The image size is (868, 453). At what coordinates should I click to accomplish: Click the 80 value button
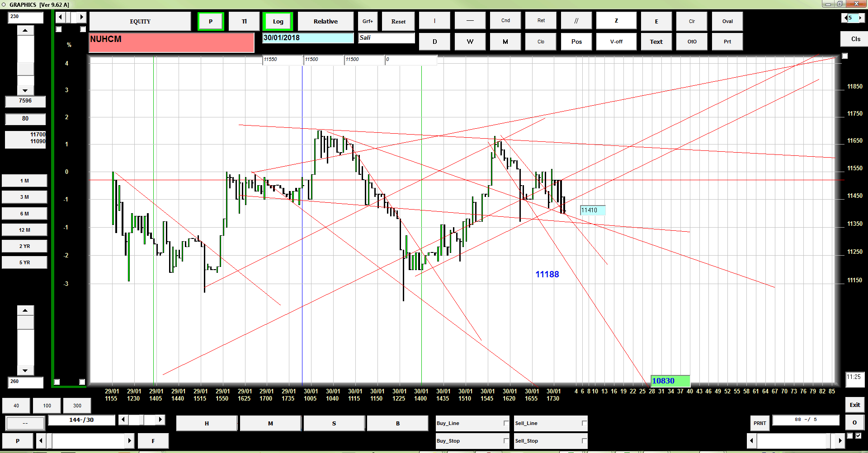click(x=25, y=119)
